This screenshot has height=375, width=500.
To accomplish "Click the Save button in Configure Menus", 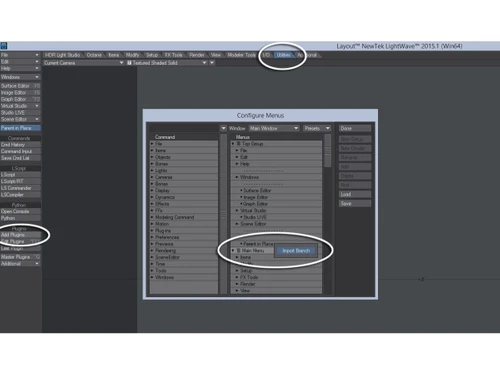I will tap(355, 203).
